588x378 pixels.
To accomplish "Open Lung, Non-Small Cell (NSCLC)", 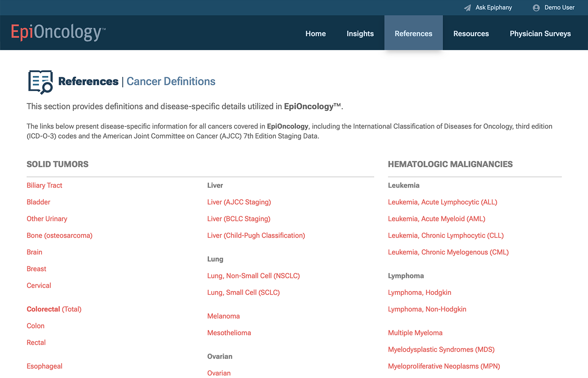I will tap(253, 276).
